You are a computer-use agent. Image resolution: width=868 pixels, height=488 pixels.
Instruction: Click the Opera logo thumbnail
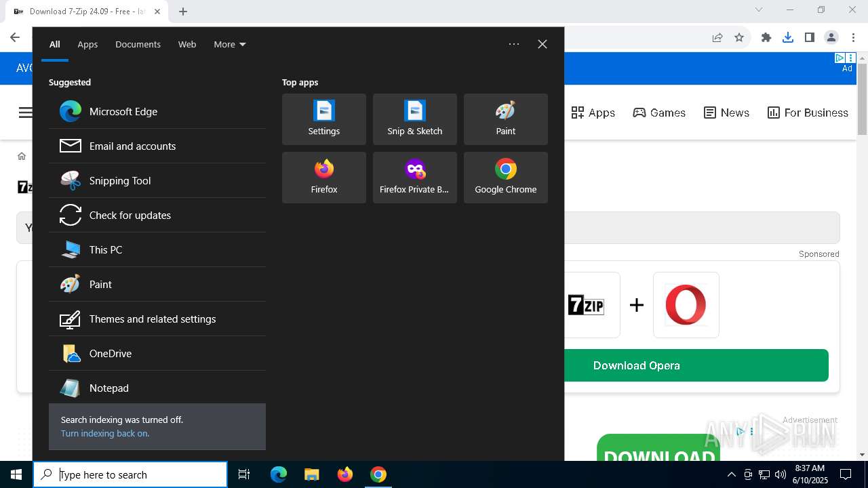tap(686, 305)
